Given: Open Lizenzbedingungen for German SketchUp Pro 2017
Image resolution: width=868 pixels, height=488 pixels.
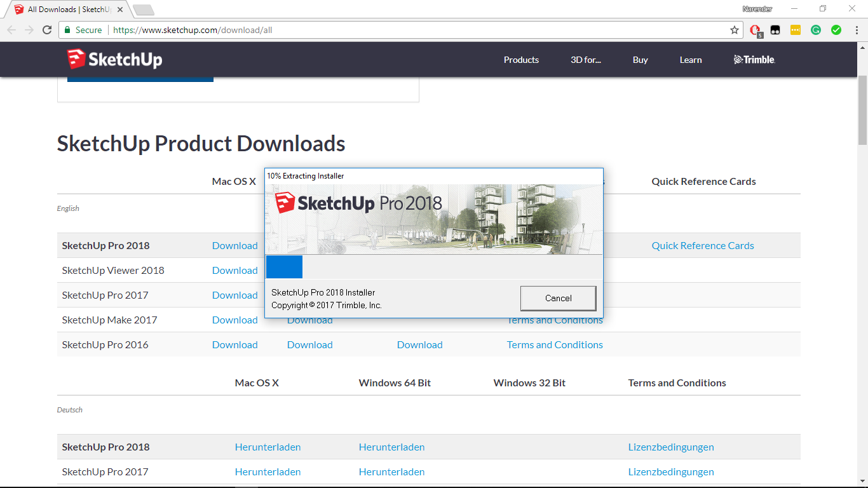Looking at the screenshot, I should pos(671,471).
